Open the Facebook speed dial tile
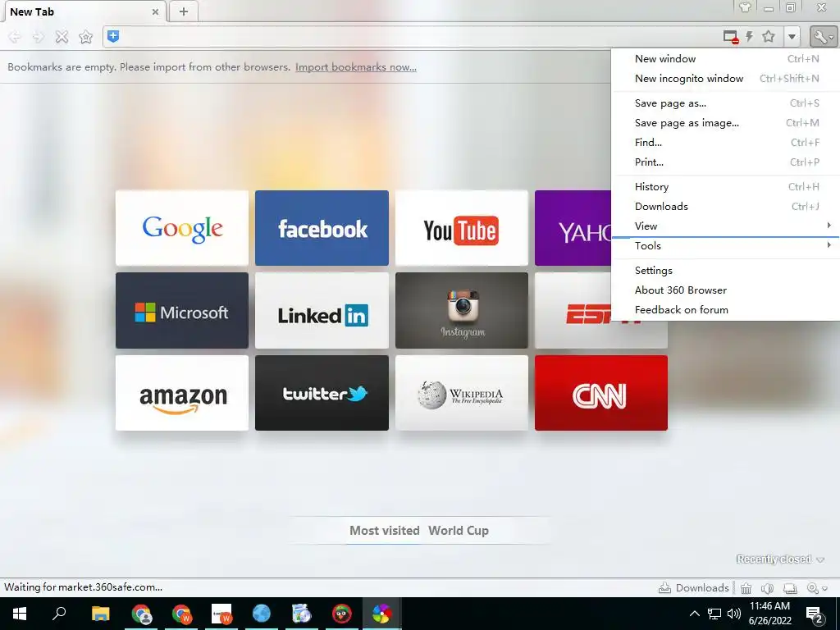 [x=322, y=228]
